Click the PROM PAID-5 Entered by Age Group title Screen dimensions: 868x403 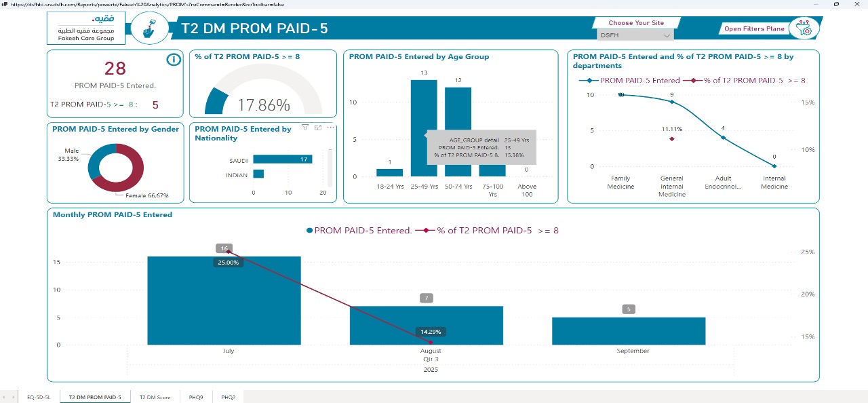click(x=419, y=57)
